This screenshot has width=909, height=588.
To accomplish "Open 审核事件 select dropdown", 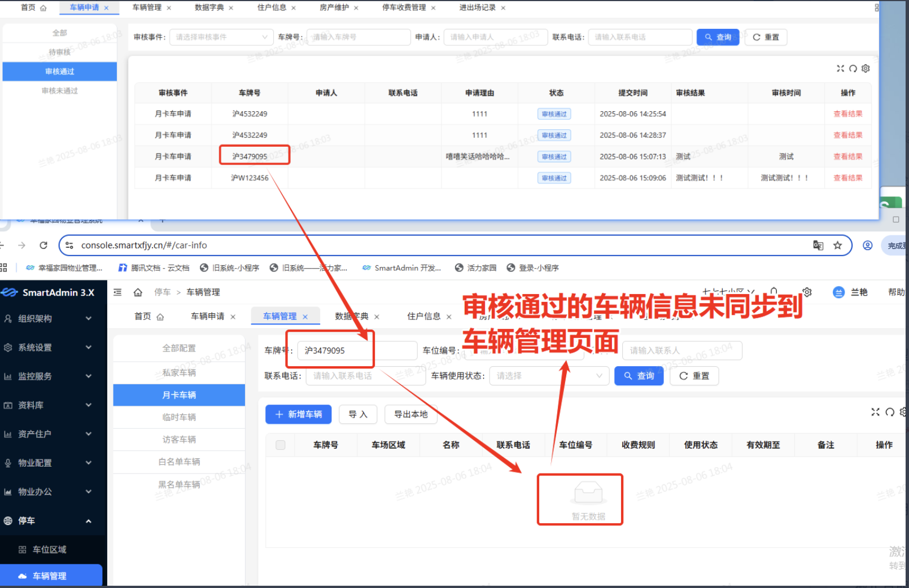I will click(x=221, y=37).
